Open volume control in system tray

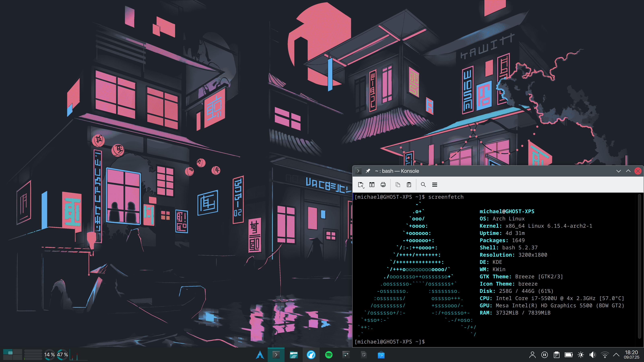(593, 355)
